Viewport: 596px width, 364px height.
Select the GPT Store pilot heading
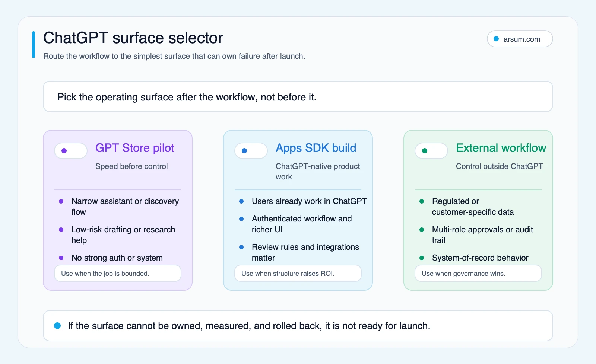(x=134, y=148)
